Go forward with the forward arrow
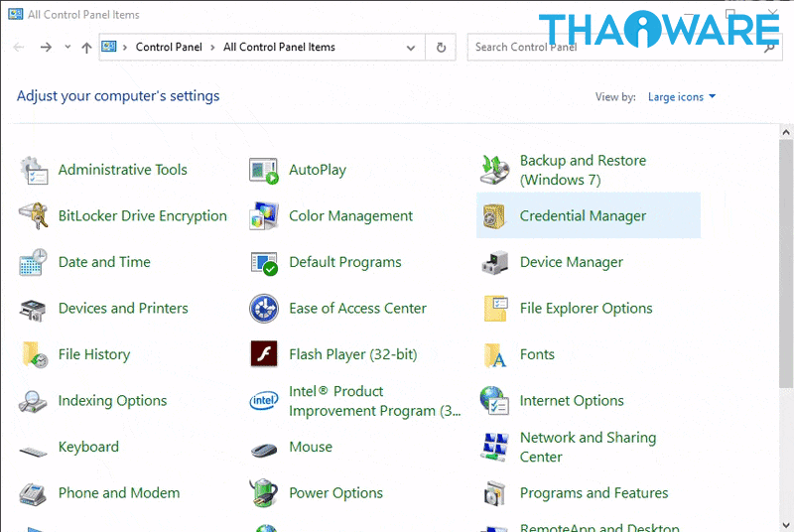The image size is (794, 532). coord(46,48)
